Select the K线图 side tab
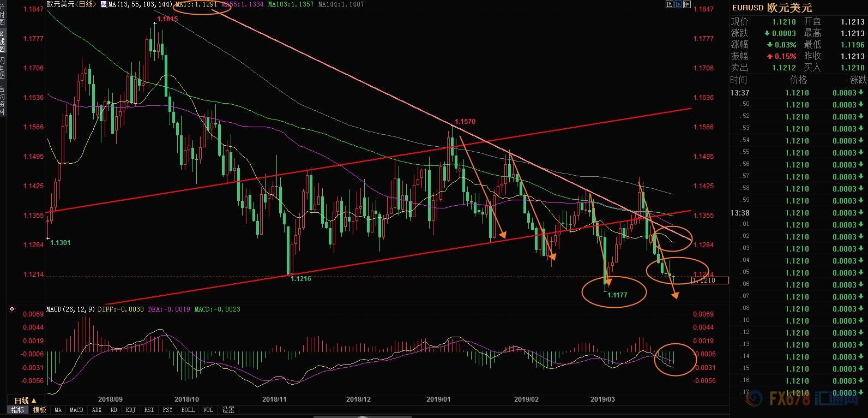The image size is (868, 418). tap(2, 41)
